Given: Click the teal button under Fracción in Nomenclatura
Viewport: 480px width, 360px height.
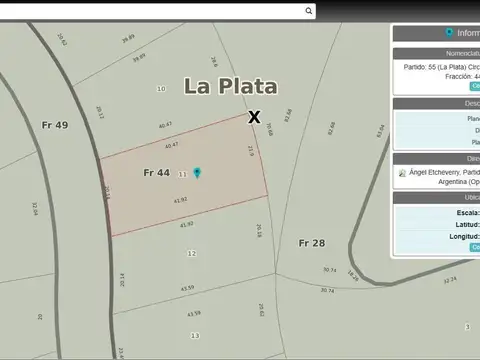Looking at the screenshot, I should point(475,86).
